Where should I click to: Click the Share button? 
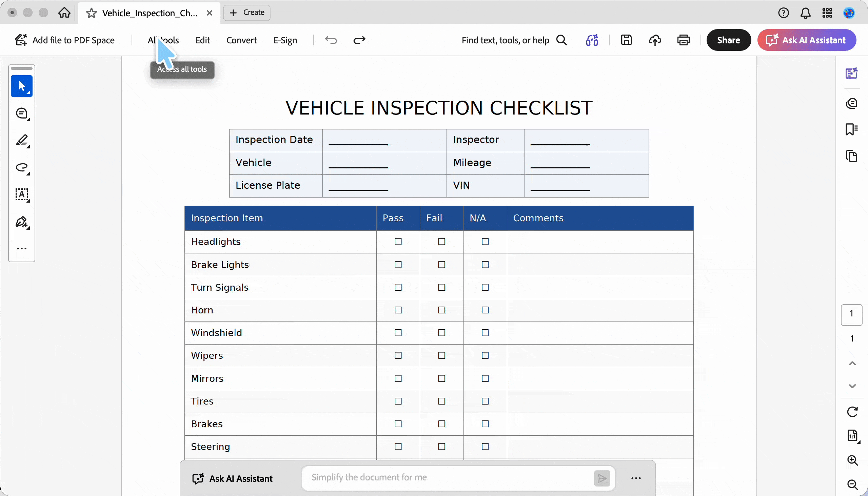pyautogui.click(x=729, y=40)
